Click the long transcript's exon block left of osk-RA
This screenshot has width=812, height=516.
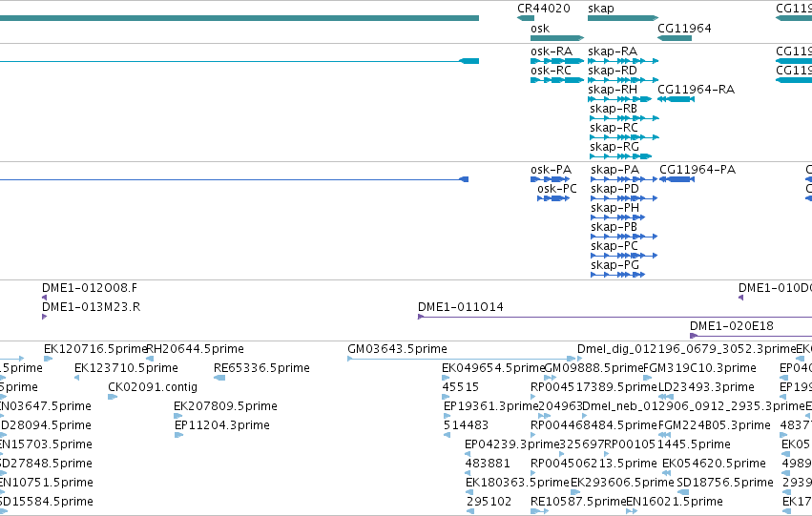[x=469, y=61]
